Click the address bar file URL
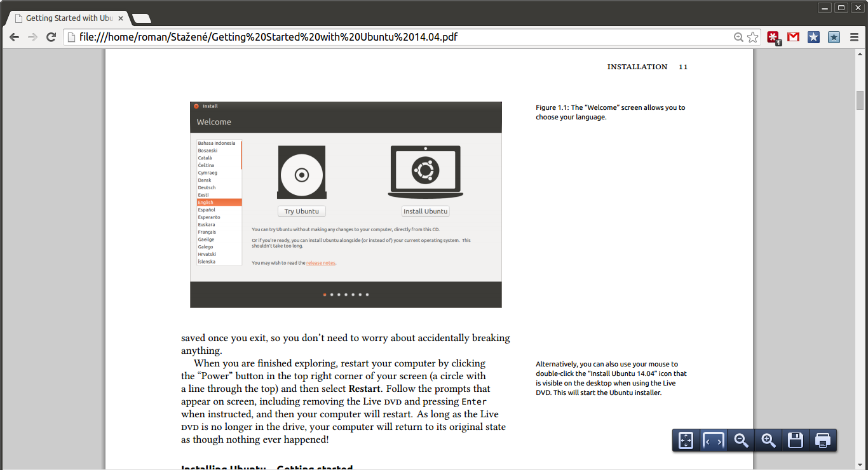868x470 pixels. click(268, 37)
